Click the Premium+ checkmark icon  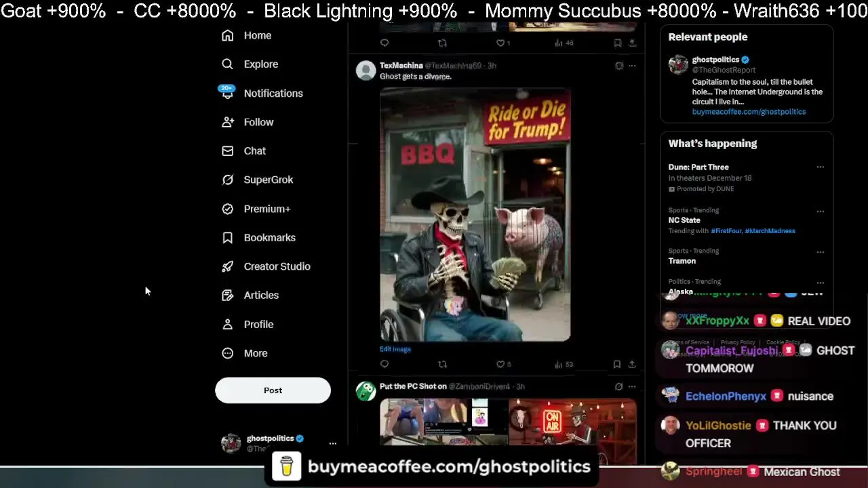227,209
